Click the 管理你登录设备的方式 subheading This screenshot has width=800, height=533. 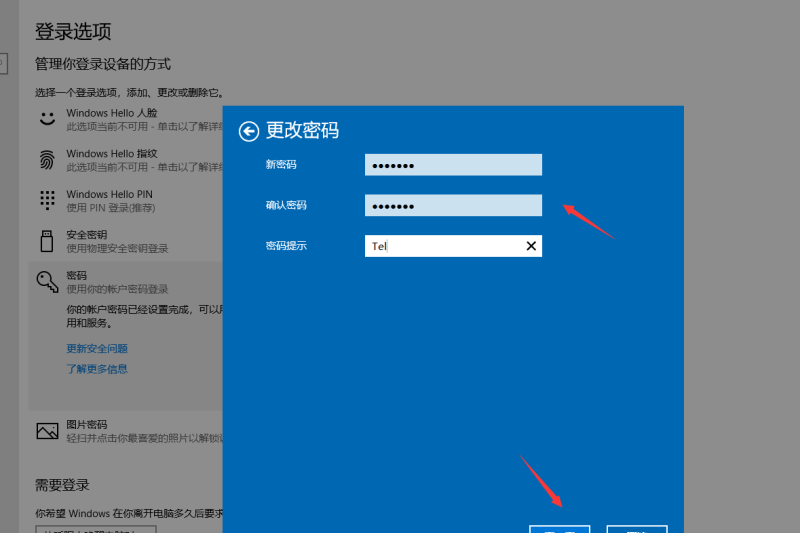(x=103, y=64)
